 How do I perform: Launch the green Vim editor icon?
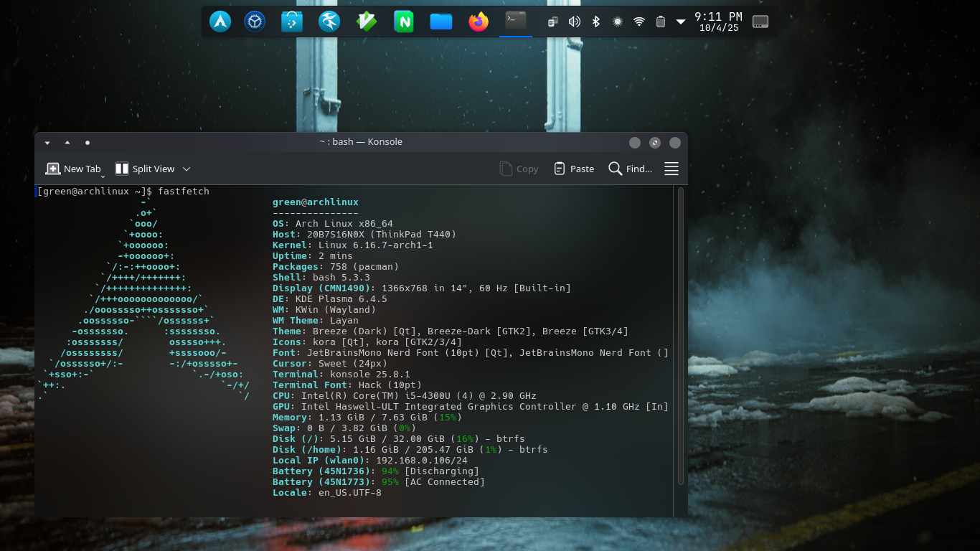pos(367,22)
